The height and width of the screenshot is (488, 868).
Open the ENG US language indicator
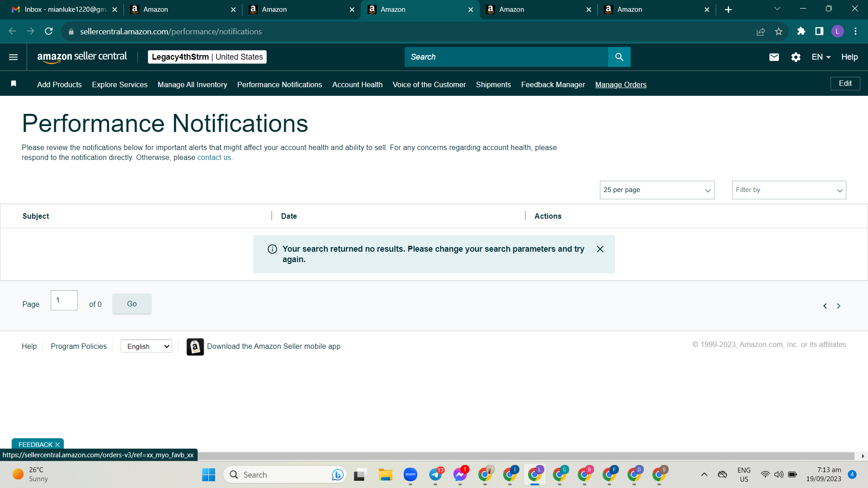click(744, 474)
